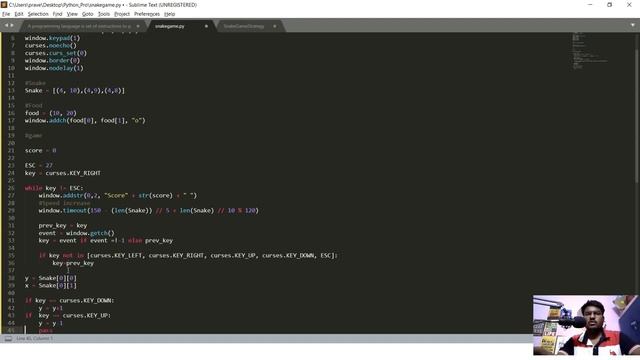Click the 'if key == curses.KEY_DOWN:' line
Viewport: 640px width, 360px height.
coord(69,300)
